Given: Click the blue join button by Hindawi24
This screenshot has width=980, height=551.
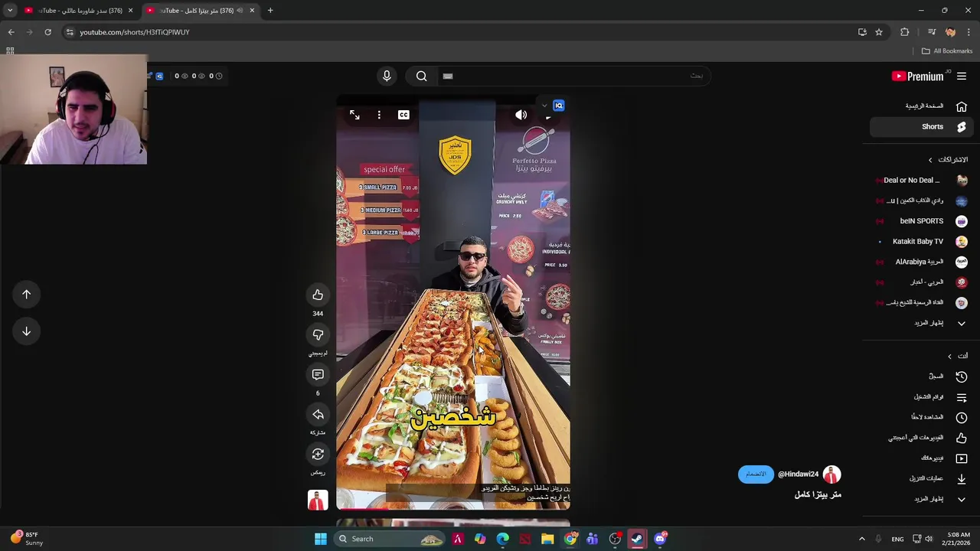Looking at the screenshot, I should [x=756, y=474].
